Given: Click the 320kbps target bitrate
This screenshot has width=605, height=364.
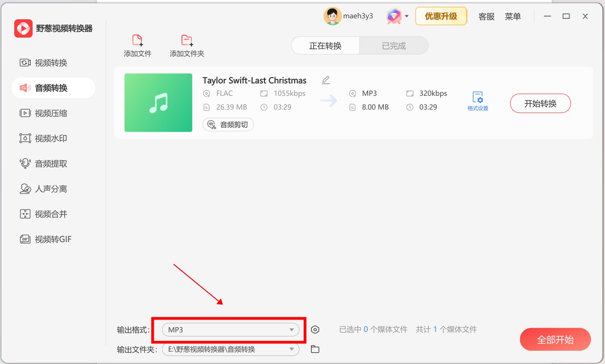Looking at the screenshot, I should click(433, 94).
